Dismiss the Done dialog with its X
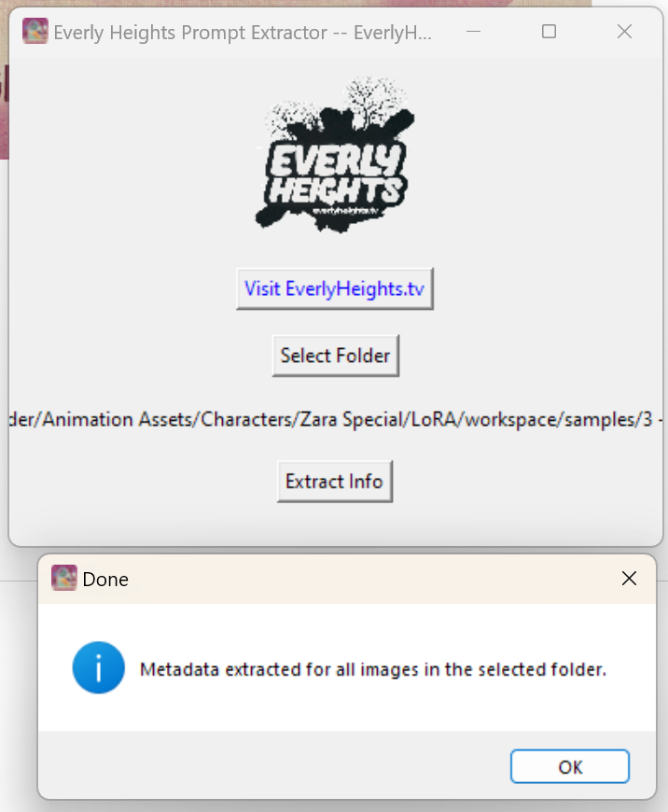The width and height of the screenshot is (668, 812). coord(629,579)
